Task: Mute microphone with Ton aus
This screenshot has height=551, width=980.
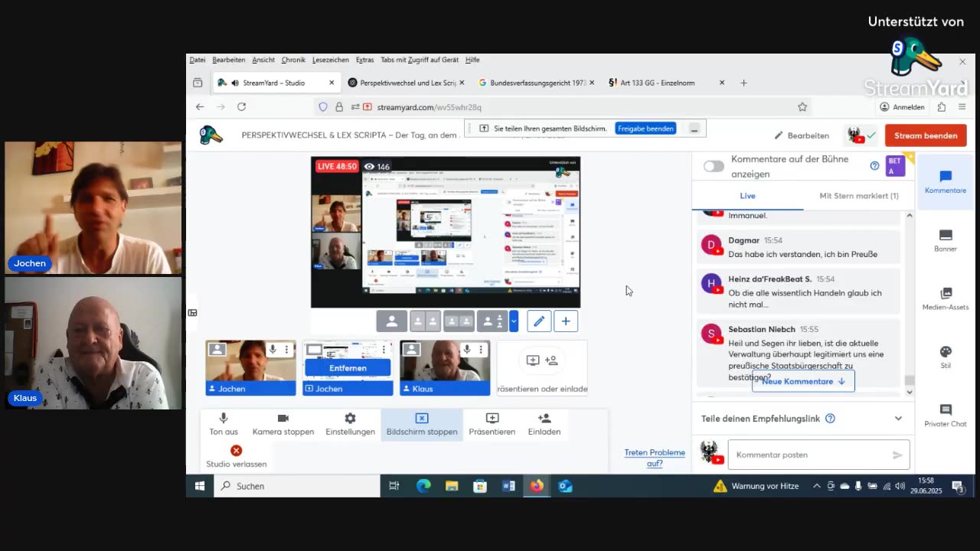Action: [224, 424]
